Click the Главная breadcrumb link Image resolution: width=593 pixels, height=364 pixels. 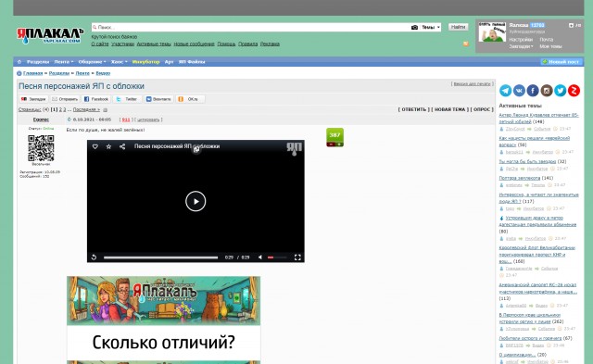click(x=33, y=73)
